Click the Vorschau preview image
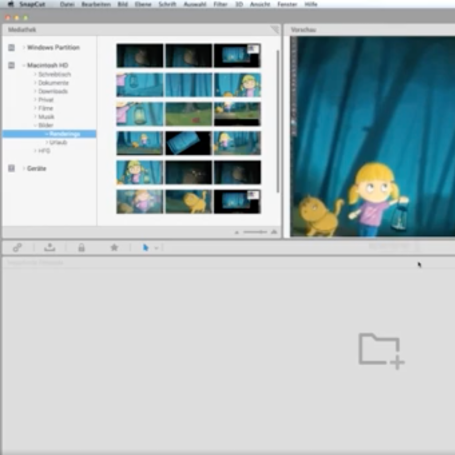Image resolution: width=455 pixels, height=455 pixels. (x=373, y=137)
